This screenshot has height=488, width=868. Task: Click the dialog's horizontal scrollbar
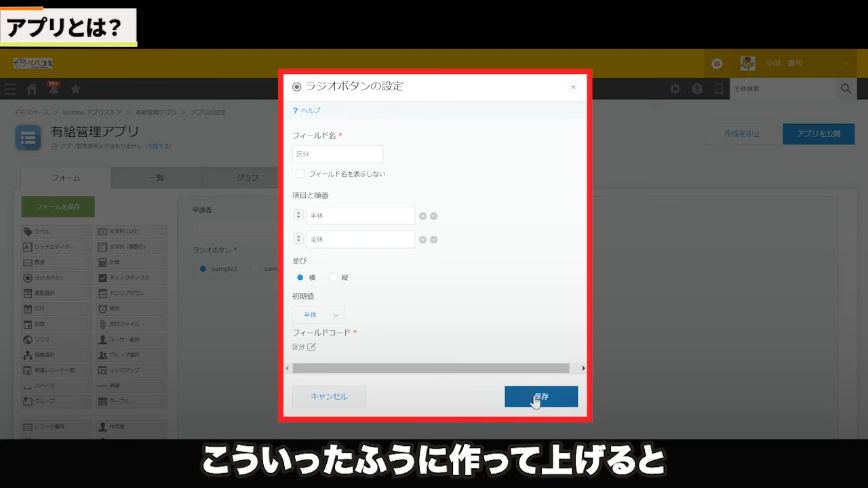click(431, 368)
